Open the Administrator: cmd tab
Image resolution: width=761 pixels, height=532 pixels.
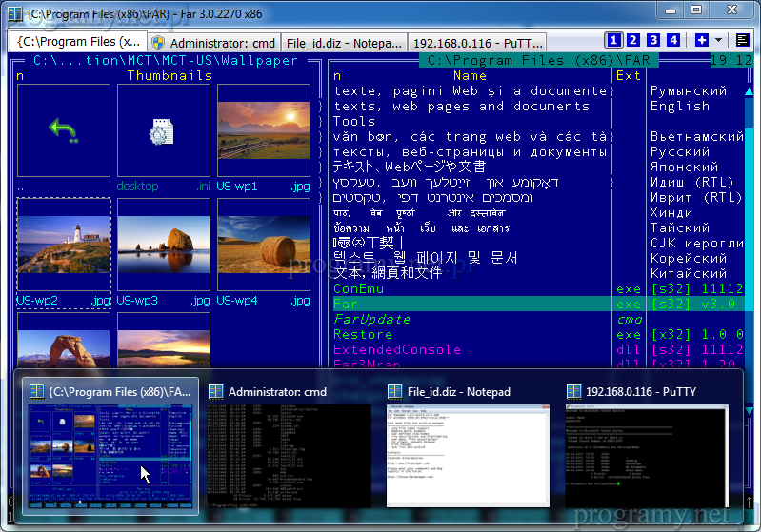click(212, 43)
